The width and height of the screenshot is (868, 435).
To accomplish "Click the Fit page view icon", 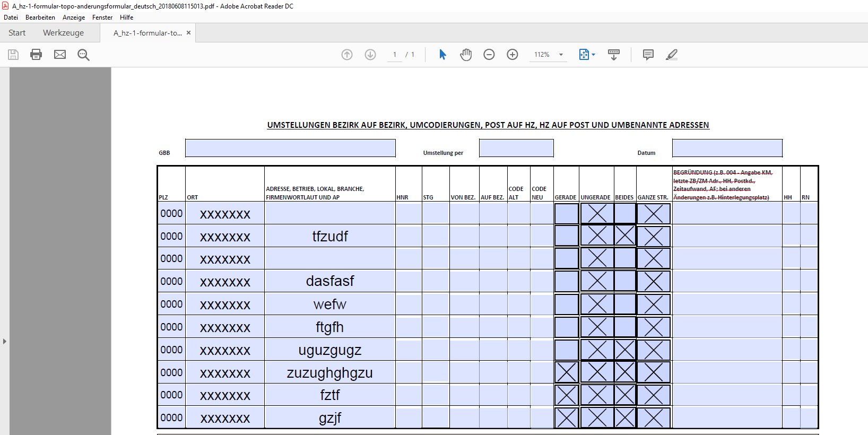I will click(x=584, y=55).
